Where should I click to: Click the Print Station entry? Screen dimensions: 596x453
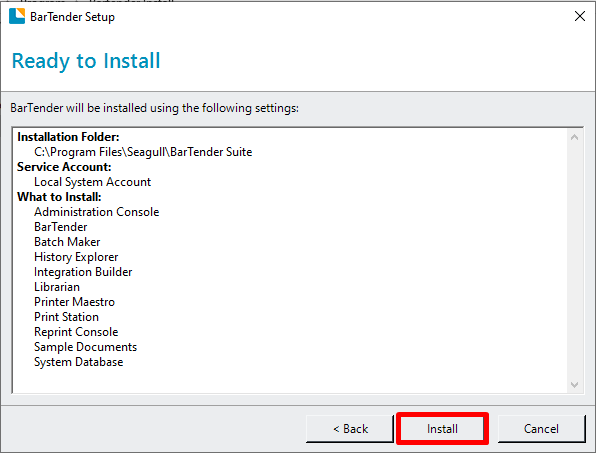67,317
